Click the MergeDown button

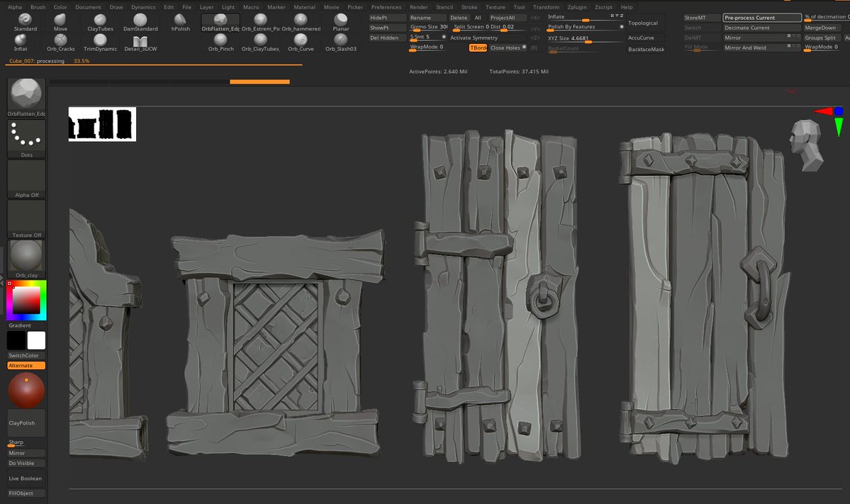point(821,28)
